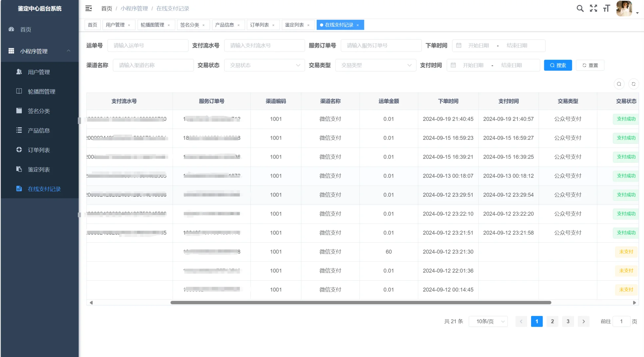Toggle the search panel icon above the table
644x357 pixels.
[619, 84]
